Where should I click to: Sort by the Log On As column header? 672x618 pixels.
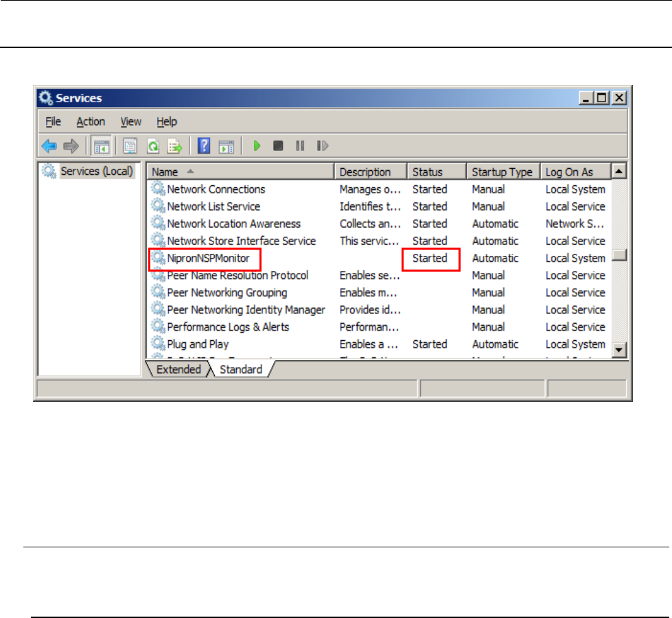[x=576, y=171]
